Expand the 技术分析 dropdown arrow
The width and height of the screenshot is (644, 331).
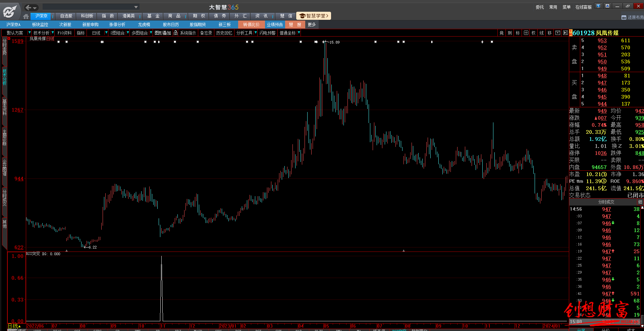[x=53, y=33]
